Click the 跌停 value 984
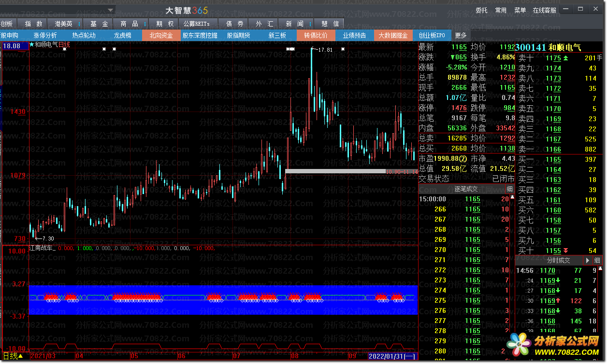This screenshot has height=364, width=608. click(x=509, y=108)
